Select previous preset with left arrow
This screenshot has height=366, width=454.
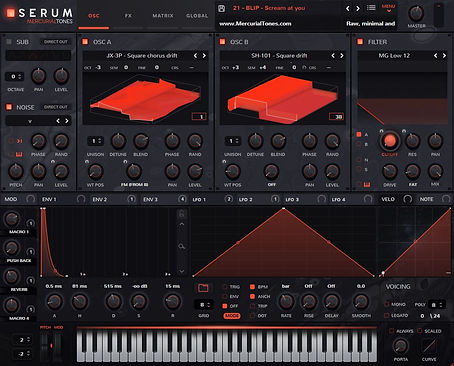(x=348, y=8)
